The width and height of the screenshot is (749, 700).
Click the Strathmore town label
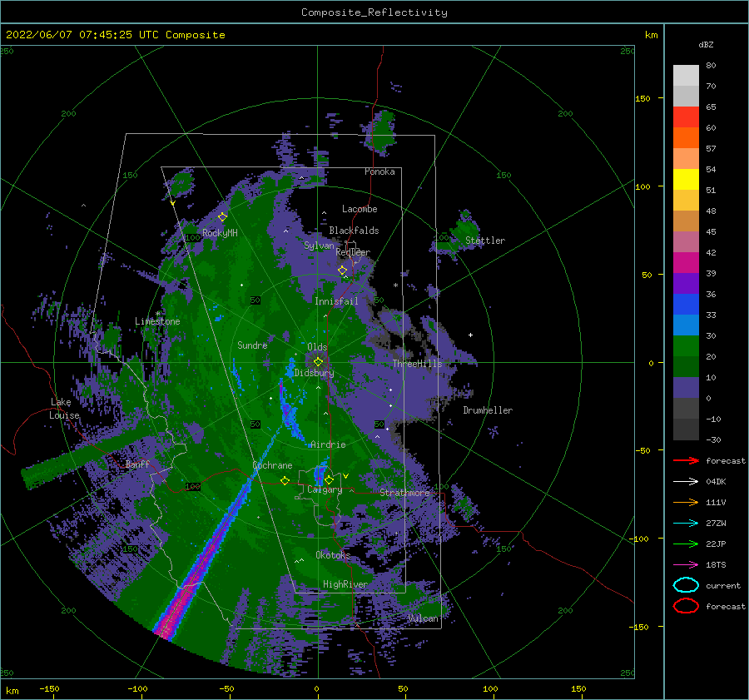pyautogui.click(x=404, y=493)
